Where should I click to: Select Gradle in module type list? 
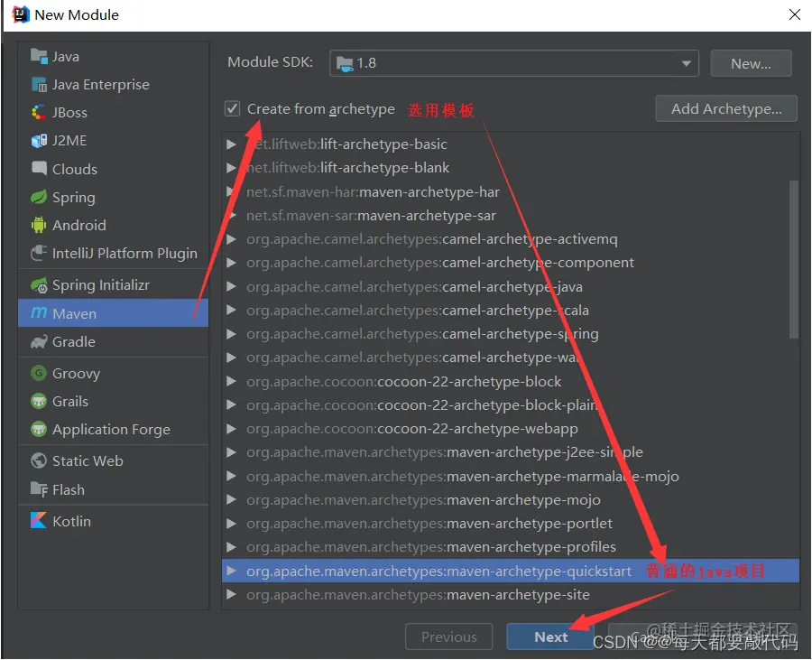113,341
